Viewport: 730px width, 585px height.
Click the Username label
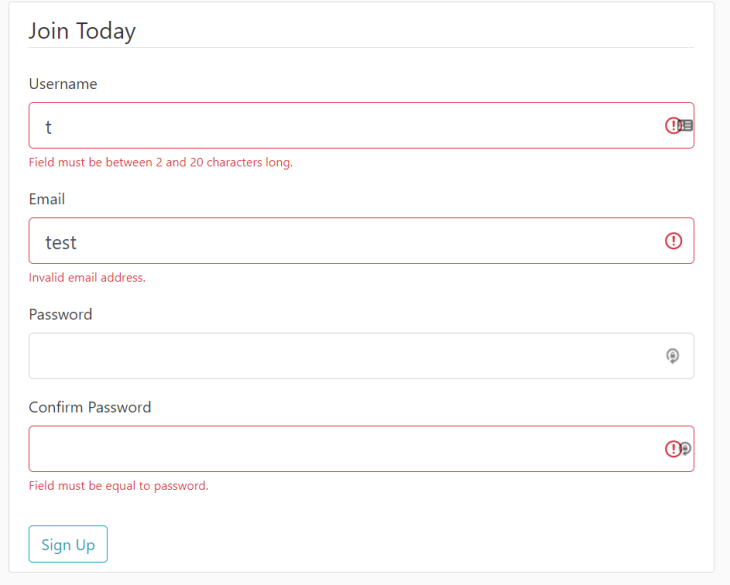click(x=63, y=84)
